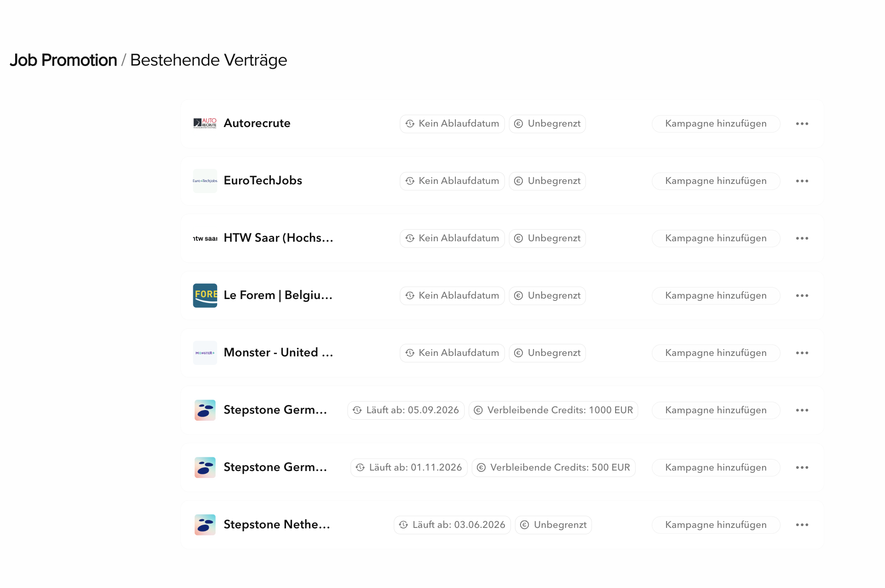
Task: Click the Läuft ab: 05.09.2026 badge
Action: (x=406, y=410)
